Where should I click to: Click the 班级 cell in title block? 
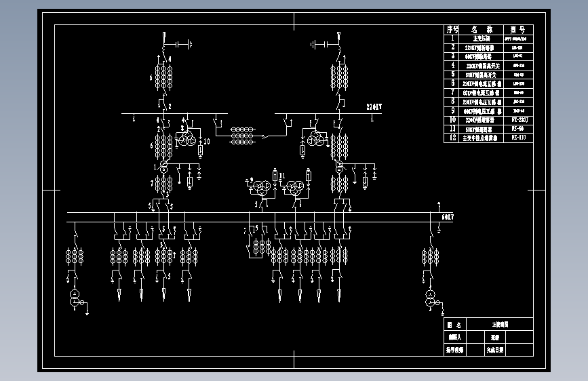495,338
